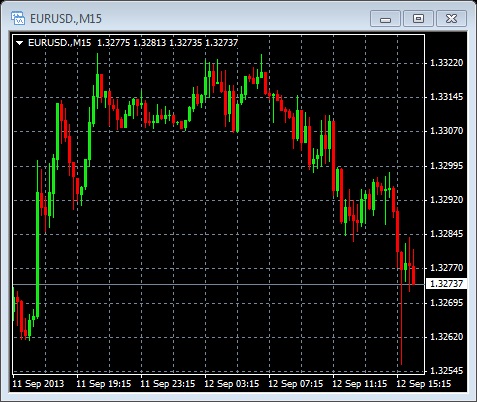Click price scale value 1.32845

(447, 234)
